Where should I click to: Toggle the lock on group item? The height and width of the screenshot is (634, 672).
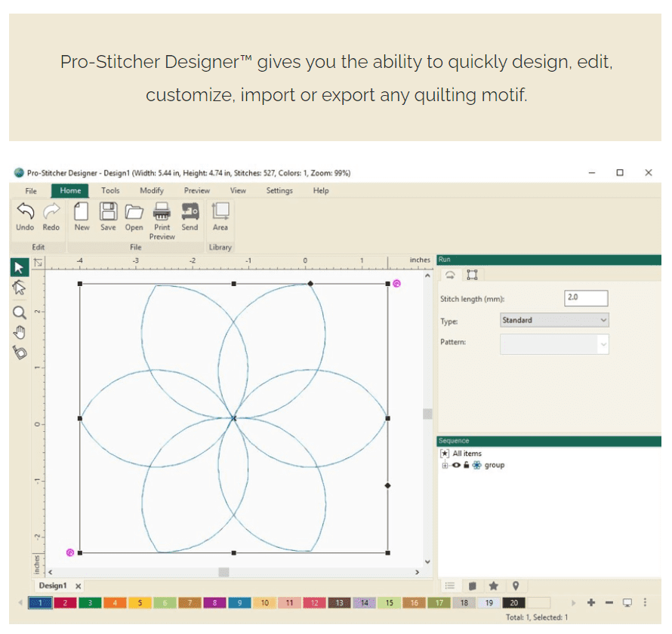467,465
